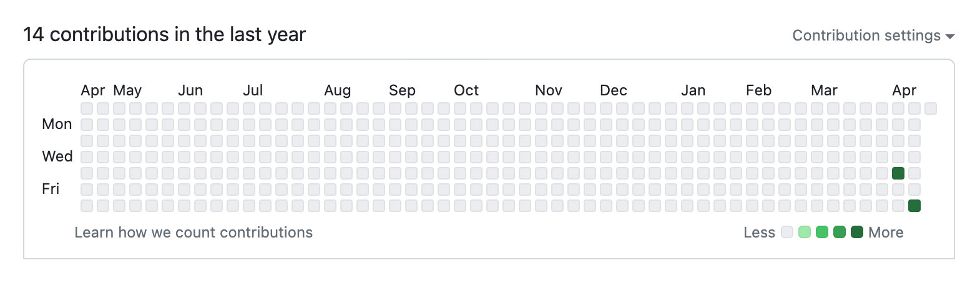The height and width of the screenshot is (288, 980).
Task: Click the Aug month label
Action: (x=338, y=90)
